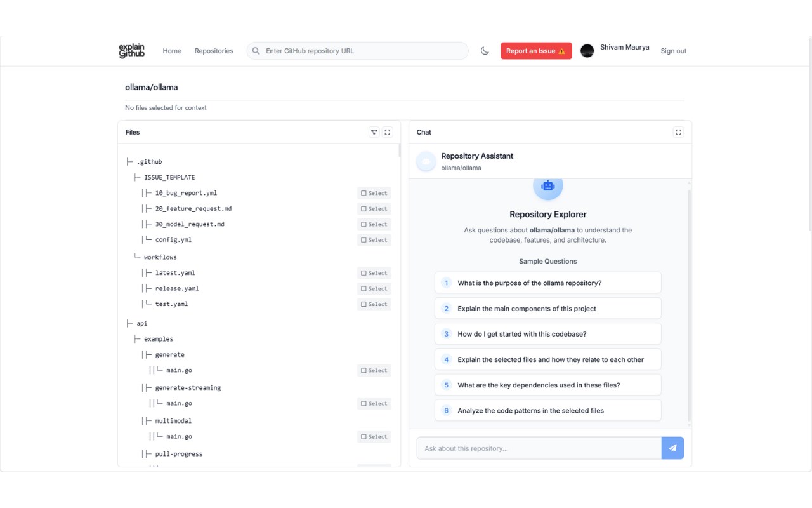This screenshot has height=508, width=812.
Task: Click the config.yml file name
Action: click(x=173, y=240)
